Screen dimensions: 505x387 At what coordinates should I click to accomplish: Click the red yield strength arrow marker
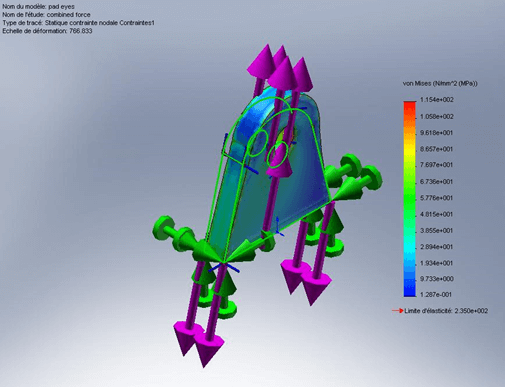tap(398, 311)
